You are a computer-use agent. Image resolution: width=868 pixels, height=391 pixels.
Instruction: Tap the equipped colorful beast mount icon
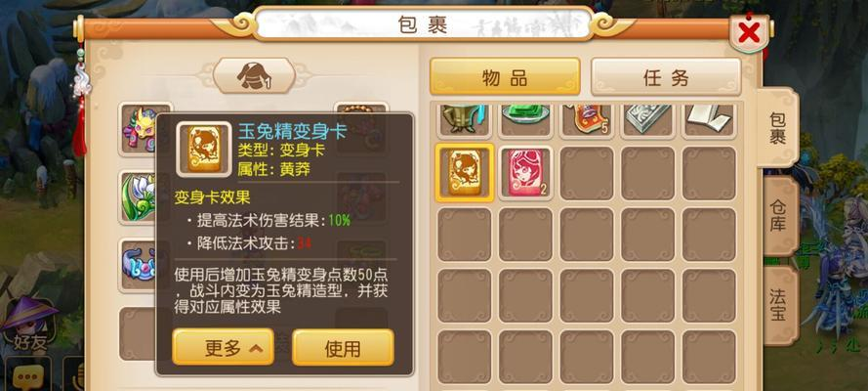click(139, 129)
